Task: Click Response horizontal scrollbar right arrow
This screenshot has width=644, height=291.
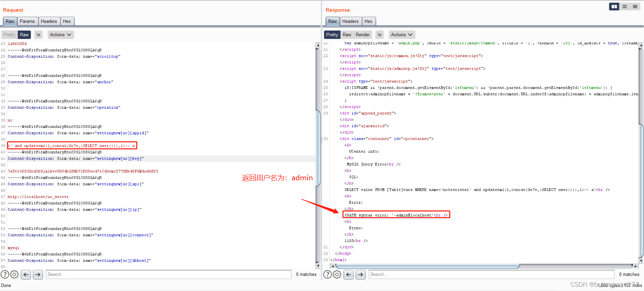Action: pos(636,266)
